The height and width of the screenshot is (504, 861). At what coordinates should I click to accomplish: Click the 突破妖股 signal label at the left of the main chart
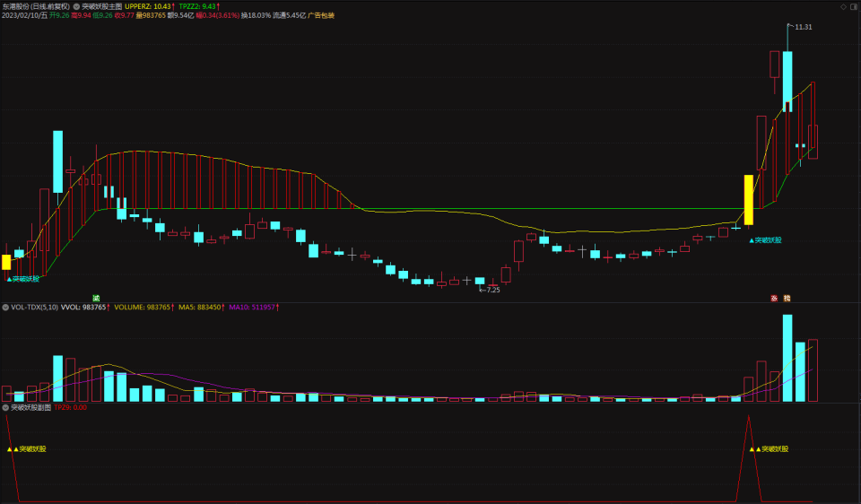[23, 279]
